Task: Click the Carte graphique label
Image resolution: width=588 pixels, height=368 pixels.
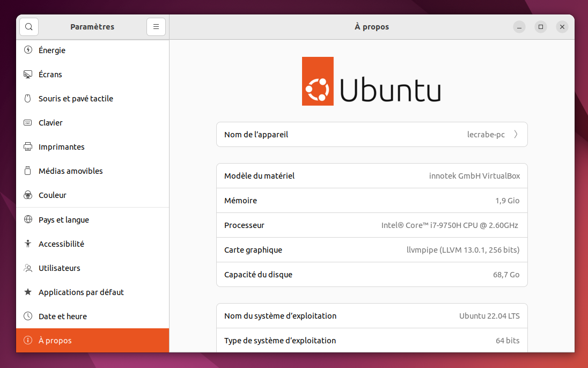Action: click(253, 250)
